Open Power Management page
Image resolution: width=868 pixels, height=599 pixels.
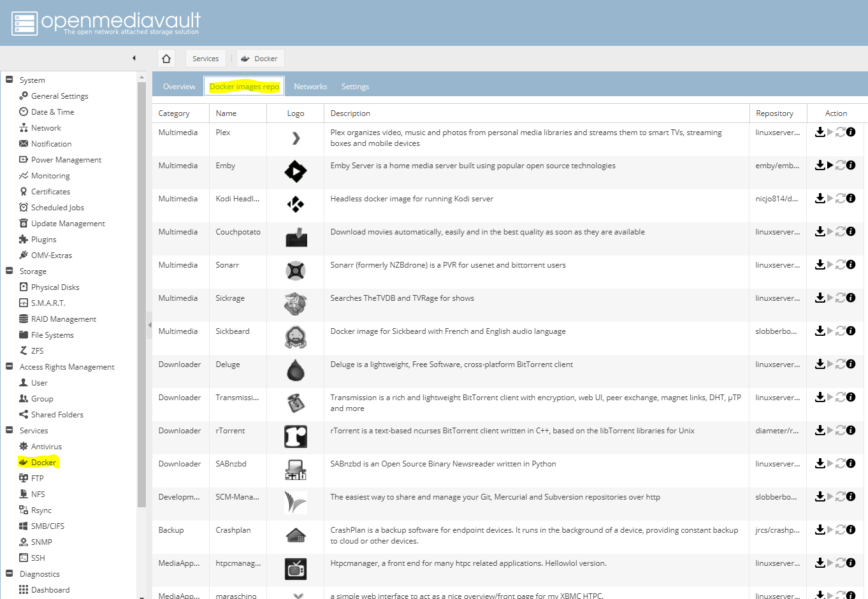click(66, 159)
